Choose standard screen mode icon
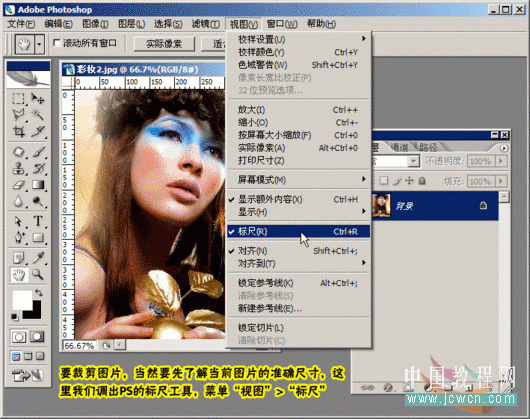 pyautogui.click(x=16, y=356)
